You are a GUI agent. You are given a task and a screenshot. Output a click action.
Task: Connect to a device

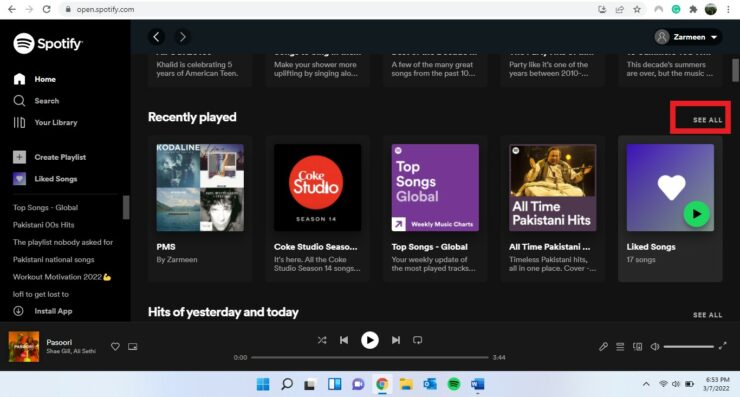638,346
